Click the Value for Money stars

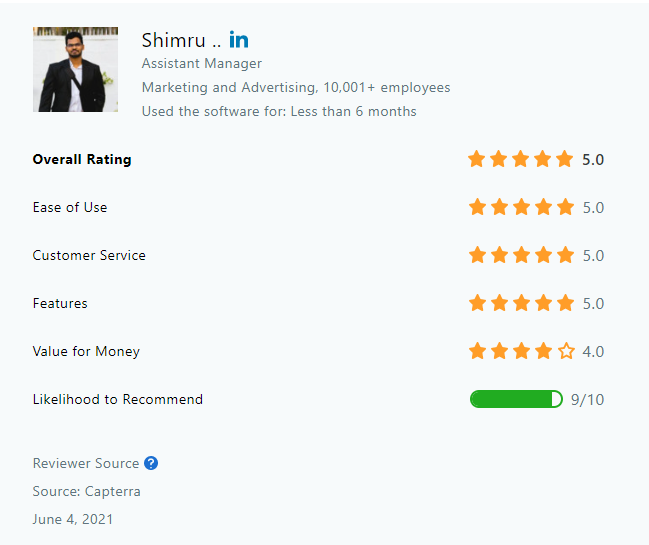click(x=521, y=351)
